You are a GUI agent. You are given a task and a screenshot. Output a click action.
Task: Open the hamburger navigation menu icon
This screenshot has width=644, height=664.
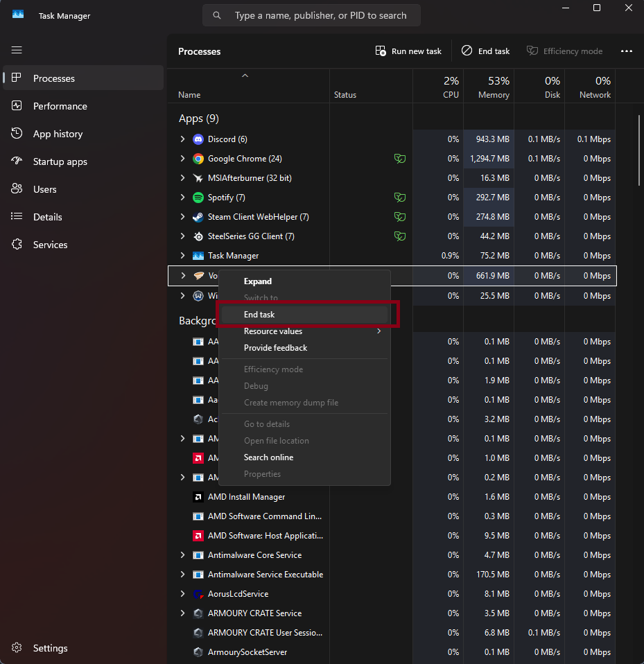(x=17, y=50)
